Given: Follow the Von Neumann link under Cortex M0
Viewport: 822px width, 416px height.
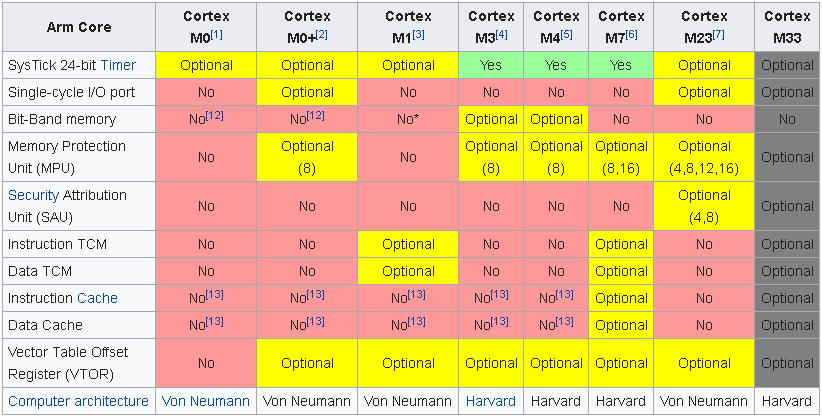Looking at the screenshot, I should click(206, 401).
